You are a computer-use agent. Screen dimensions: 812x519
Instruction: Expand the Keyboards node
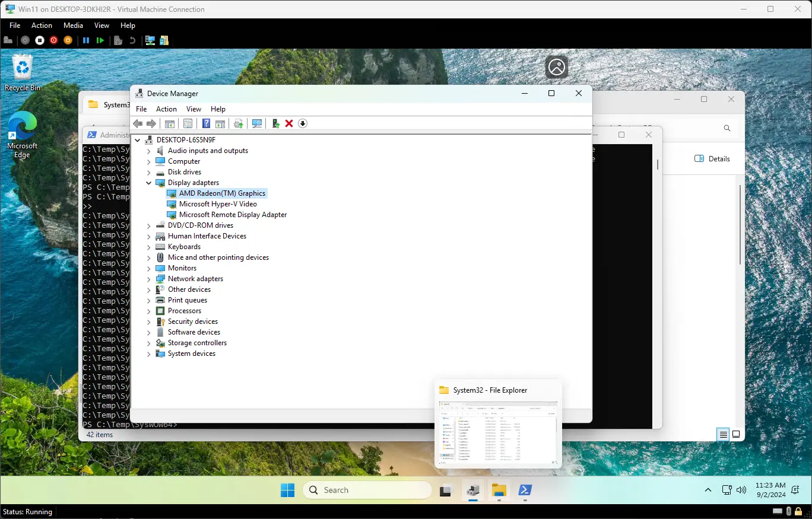[149, 247]
